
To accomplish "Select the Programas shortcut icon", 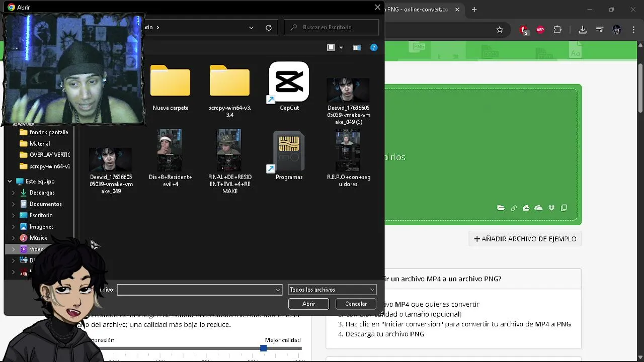I will pos(289,151).
